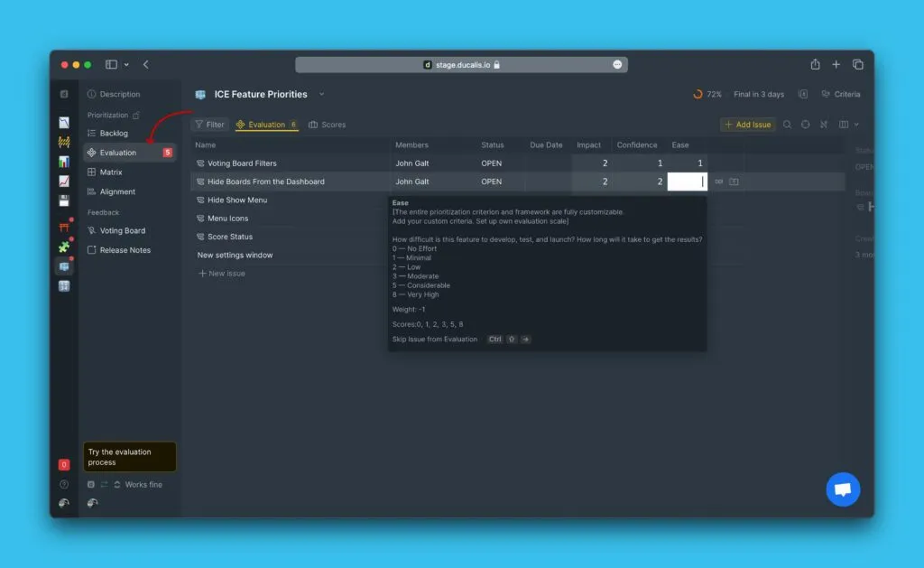Viewport: 924px width, 568px height.
Task: Click the Safari share icon
Action: [x=815, y=65]
